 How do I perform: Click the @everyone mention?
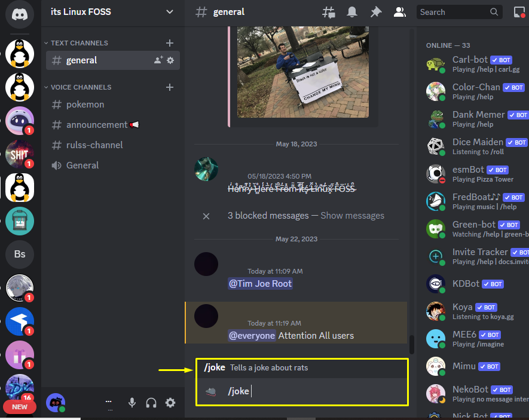[252, 336]
